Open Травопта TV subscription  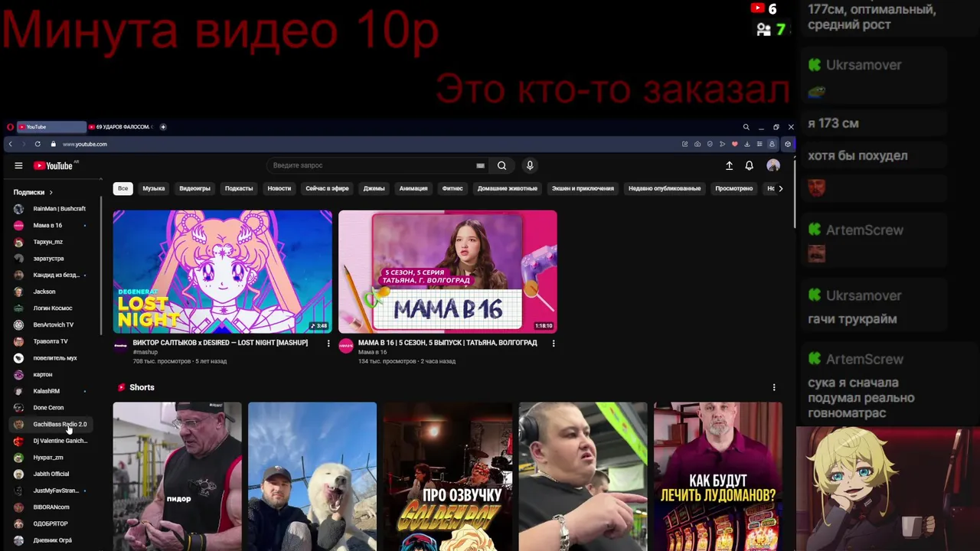51,341
